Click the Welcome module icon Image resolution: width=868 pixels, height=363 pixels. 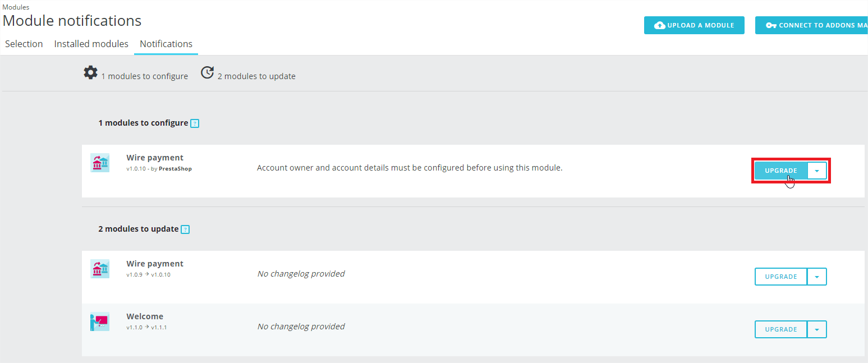(x=100, y=321)
